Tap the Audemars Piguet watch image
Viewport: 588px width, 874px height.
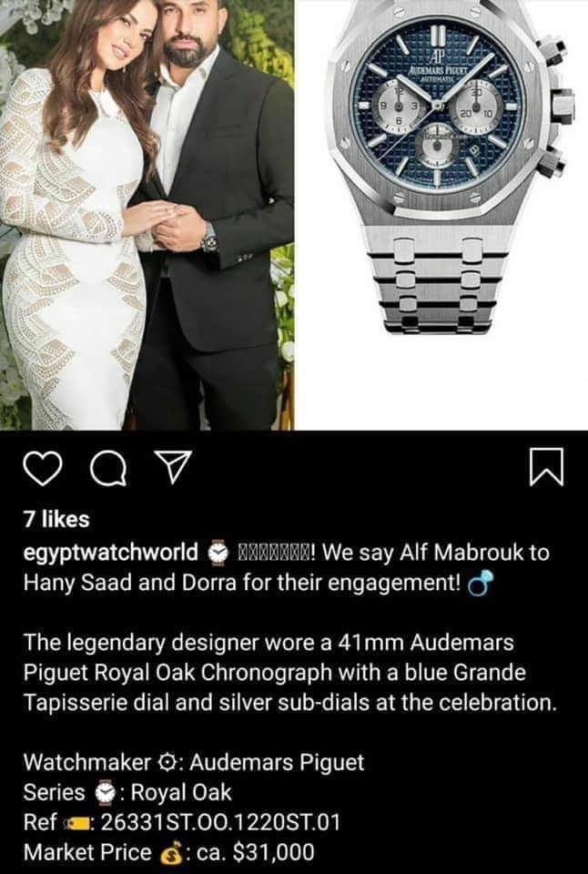[442, 215]
